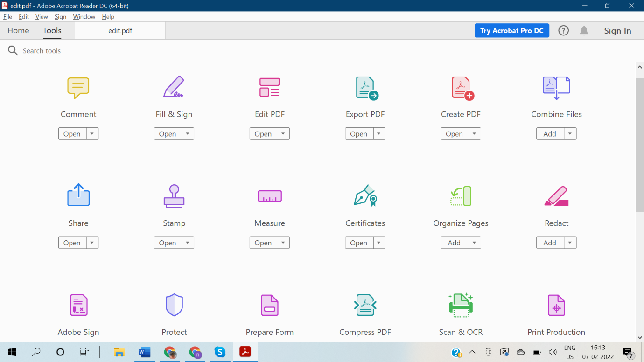Expand the Share dropdown arrow
Image resolution: width=644 pixels, height=362 pixels.
[92, 243]
